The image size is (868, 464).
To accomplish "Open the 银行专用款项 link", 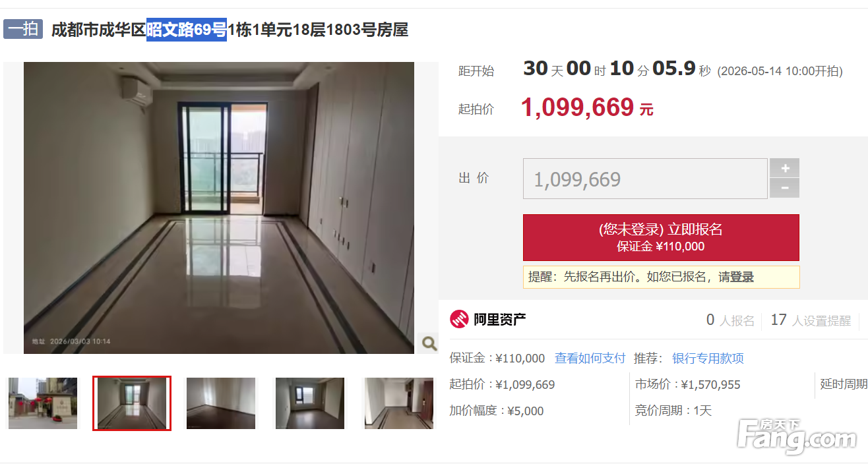I will pyautogui.click(x=708, y=358).
